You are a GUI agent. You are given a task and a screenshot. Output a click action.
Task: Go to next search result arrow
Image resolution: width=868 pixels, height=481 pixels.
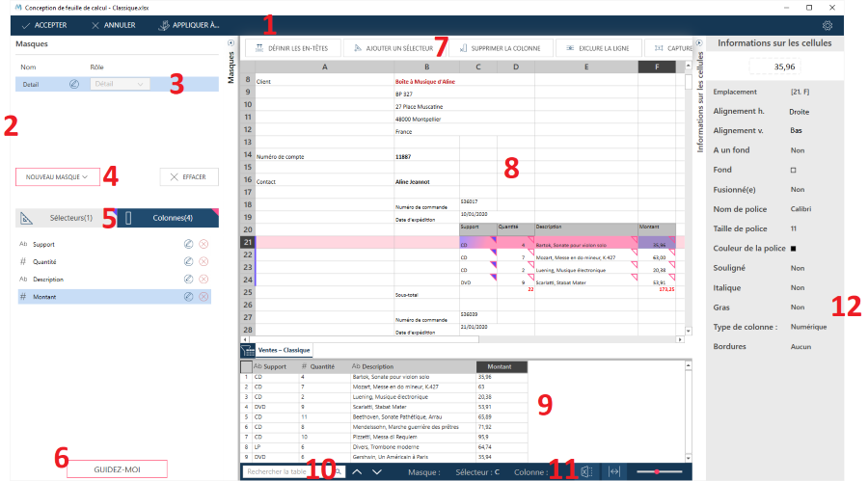pos(377,472)
